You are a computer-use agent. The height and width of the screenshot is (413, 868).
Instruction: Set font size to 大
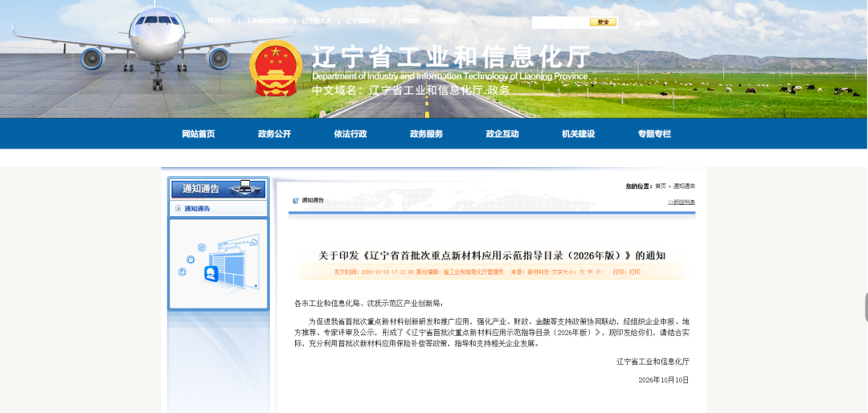point(582,272)
